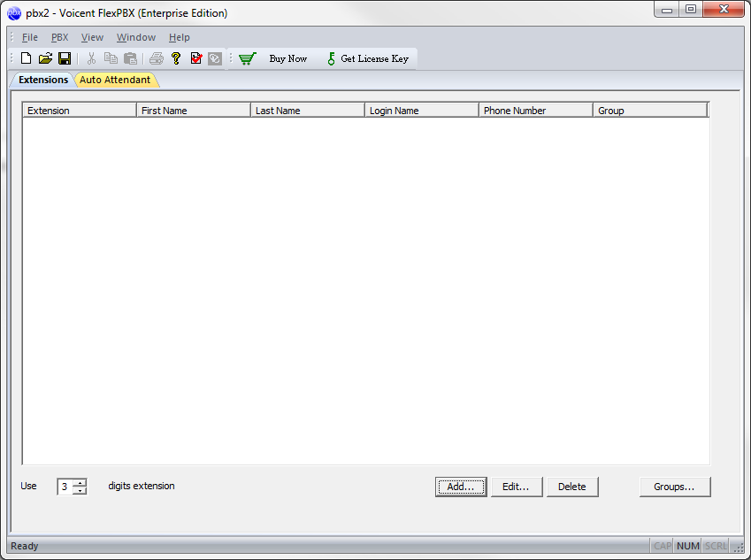The height and width of the screenshot is (560, 751).
Task: Click the green shopping cart icon
Action: click(248, 58)
